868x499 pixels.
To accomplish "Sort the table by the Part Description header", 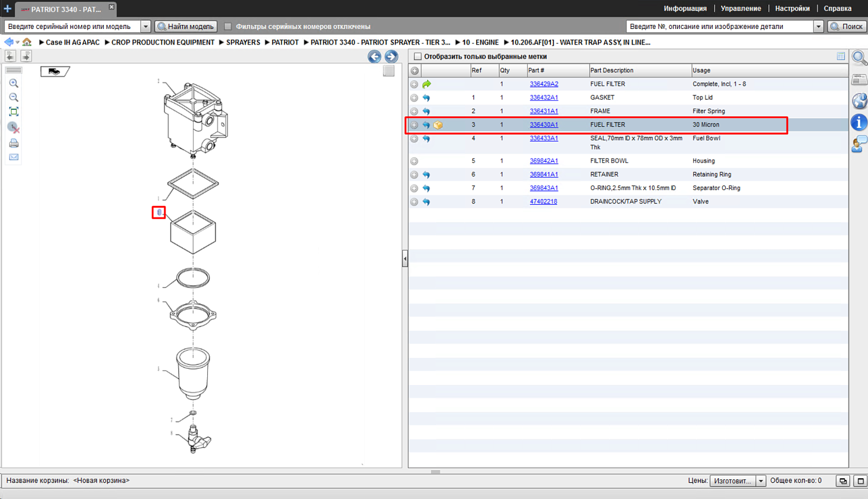I will (639, 71).
